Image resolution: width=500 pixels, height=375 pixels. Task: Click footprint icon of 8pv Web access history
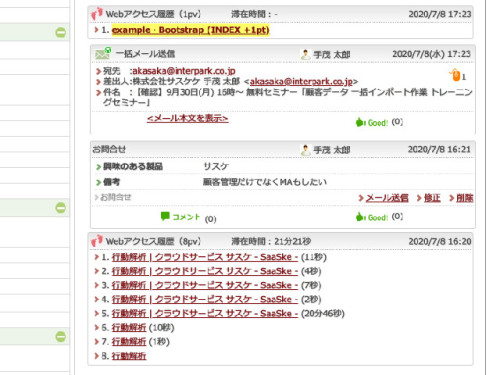tap(97, 241)
